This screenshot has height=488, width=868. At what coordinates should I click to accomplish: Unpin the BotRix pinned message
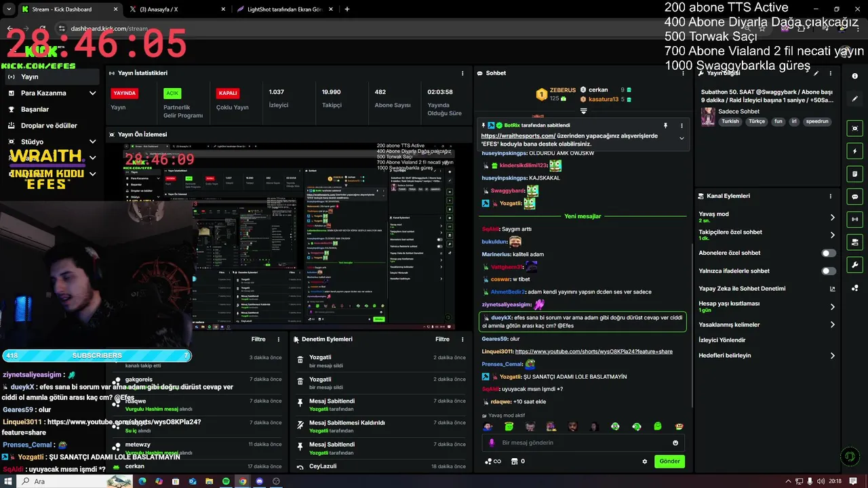point(665,125)
